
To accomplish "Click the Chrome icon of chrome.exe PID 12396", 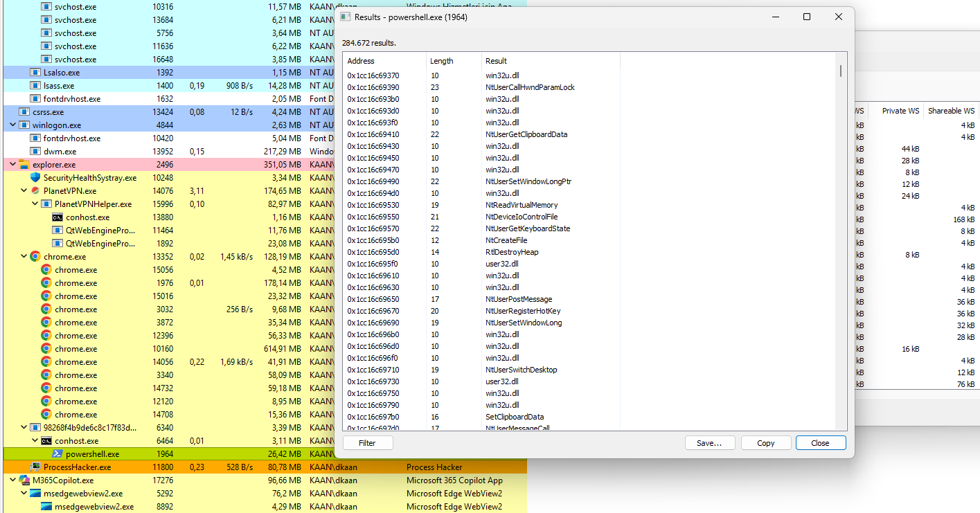I will 46,336.
